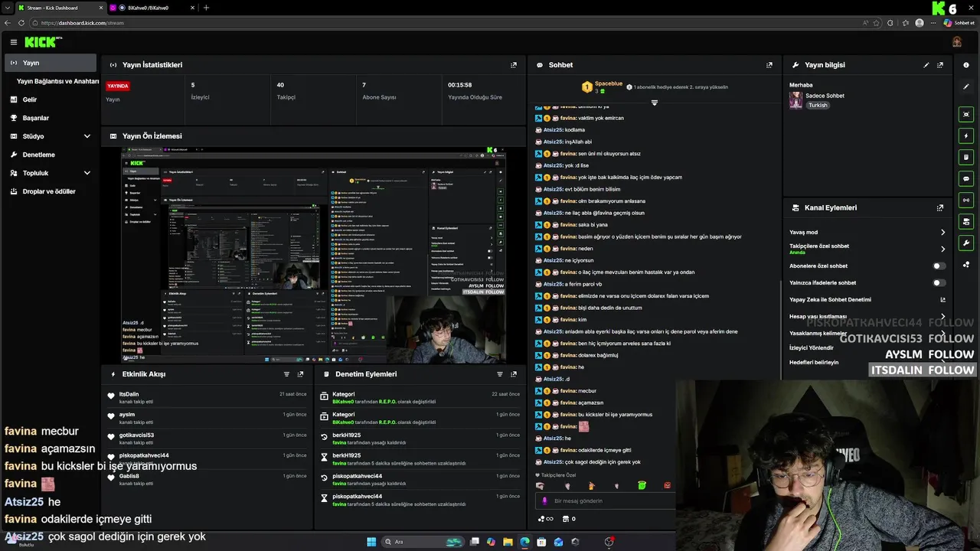Open File Explorer from the taskbar
980x551 pixels.
tap(508, 542)
